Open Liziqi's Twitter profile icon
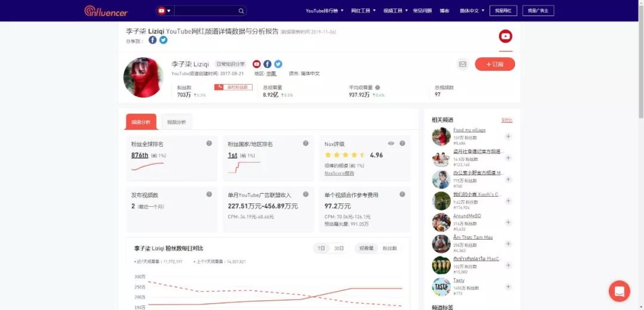The width and height of the screenshot is (644, 310). (278, 64)
